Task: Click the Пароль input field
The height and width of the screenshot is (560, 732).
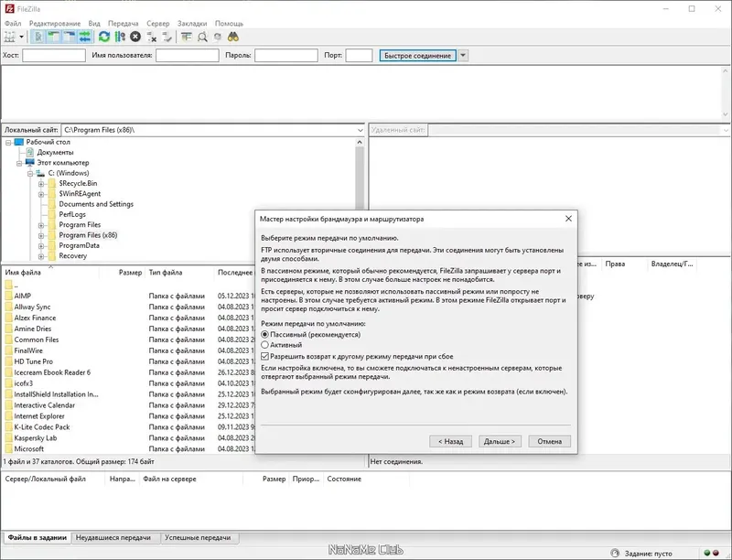Action: (x=286, y=56)
